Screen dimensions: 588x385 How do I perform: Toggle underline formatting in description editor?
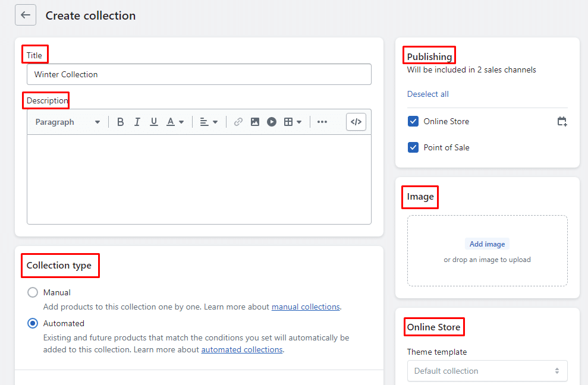point(154,122)
